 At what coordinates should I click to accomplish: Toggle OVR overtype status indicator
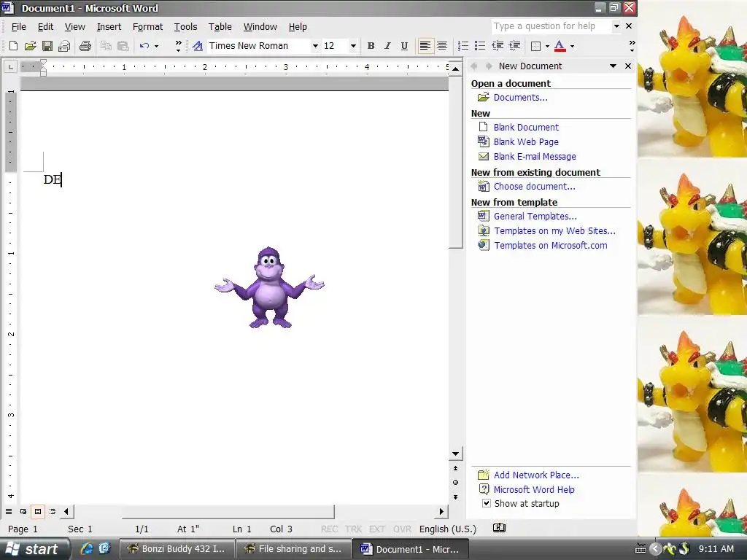click(x=402, y=529)
